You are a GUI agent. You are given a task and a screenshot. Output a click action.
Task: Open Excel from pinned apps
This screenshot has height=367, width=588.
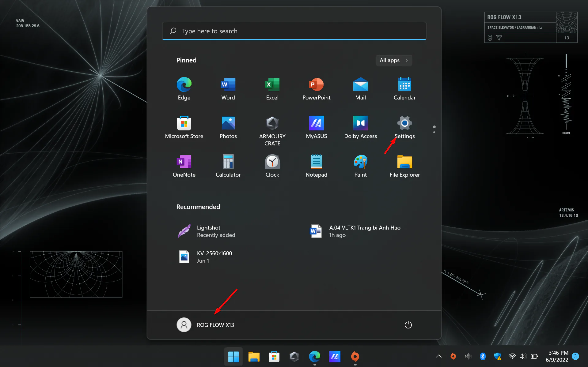click(272, 89)
